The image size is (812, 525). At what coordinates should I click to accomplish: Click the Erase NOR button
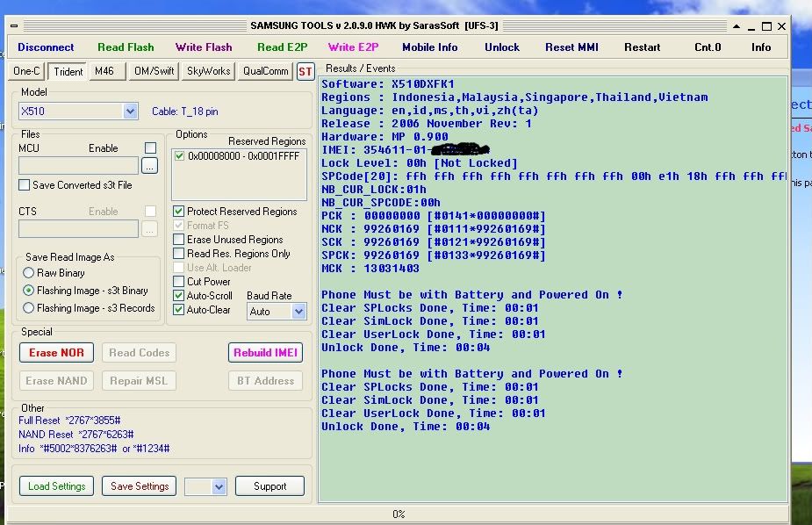pos(56,353)
